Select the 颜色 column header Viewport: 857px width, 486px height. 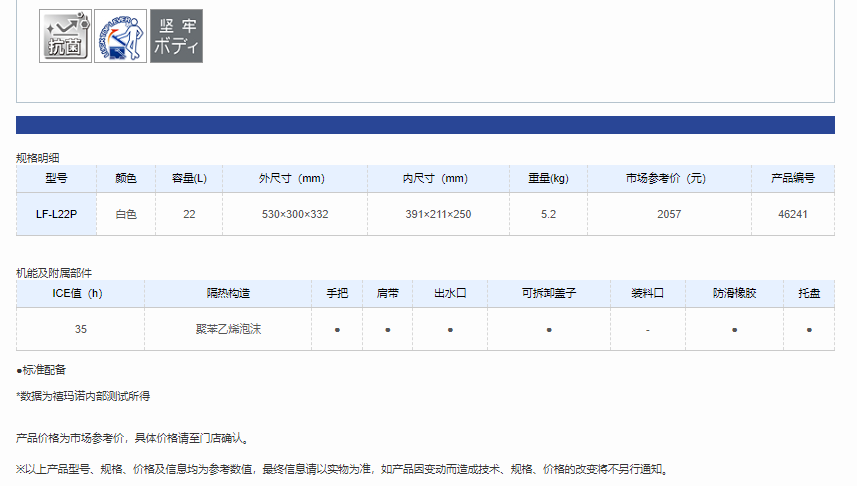pos(126,178)
